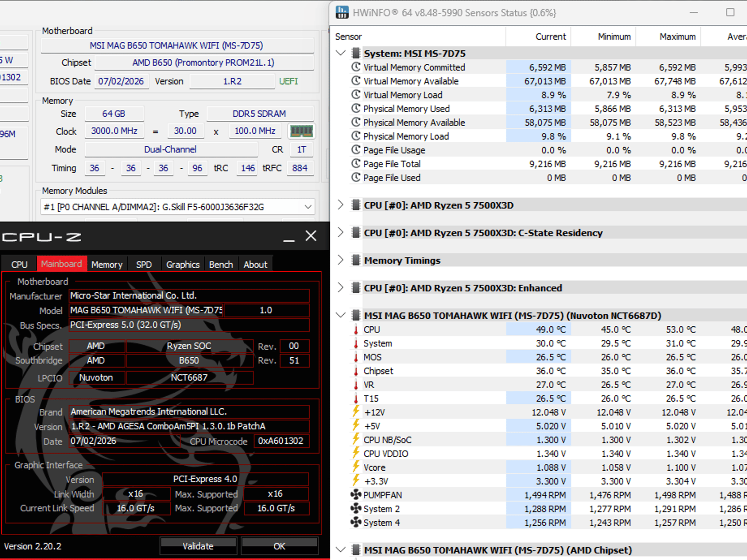The width and height of the screenshot is (747, 560).
Task: Maximize the HWiNFO Sensors Status window
Action: [x=730, y=12]
